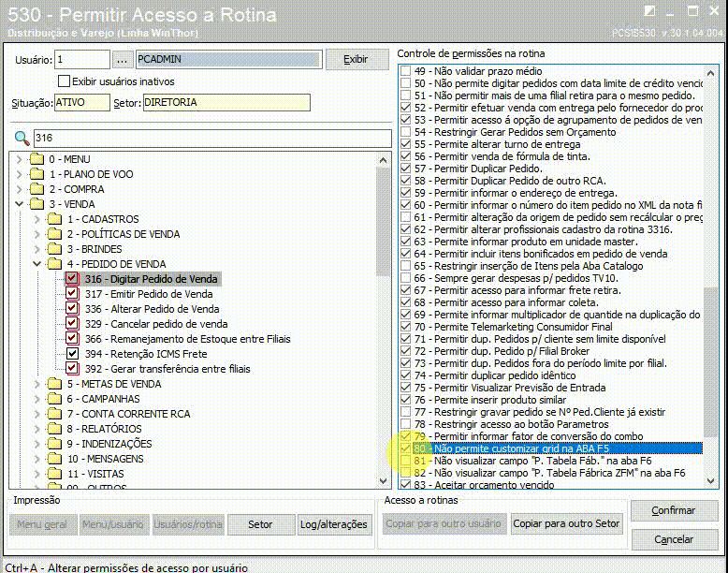Expand the 0 - MENU tree node

[x=19, y=159]
